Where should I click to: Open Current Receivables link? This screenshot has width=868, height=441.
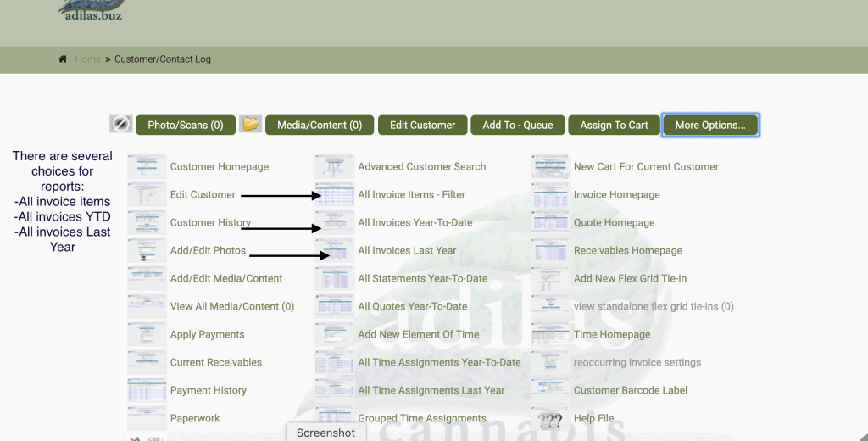tap(216, 362)
